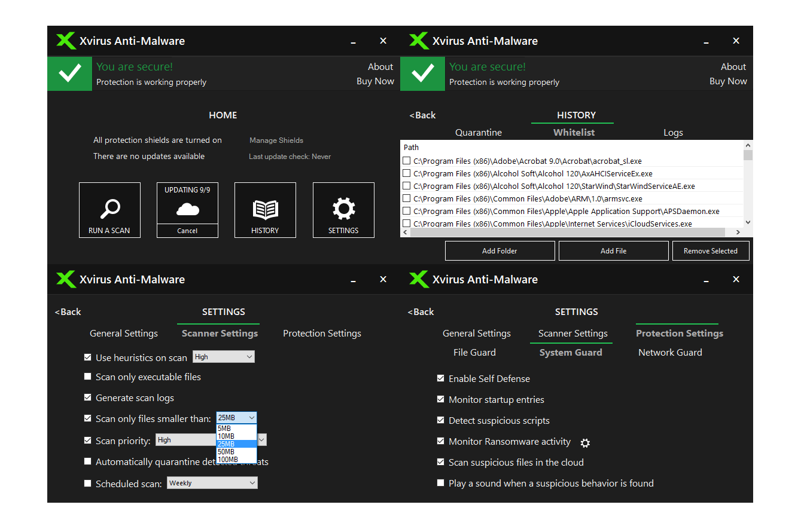The image size is (801, 532).
Task: Choose 50MB from the size list
Action: (x=236, y=452)
